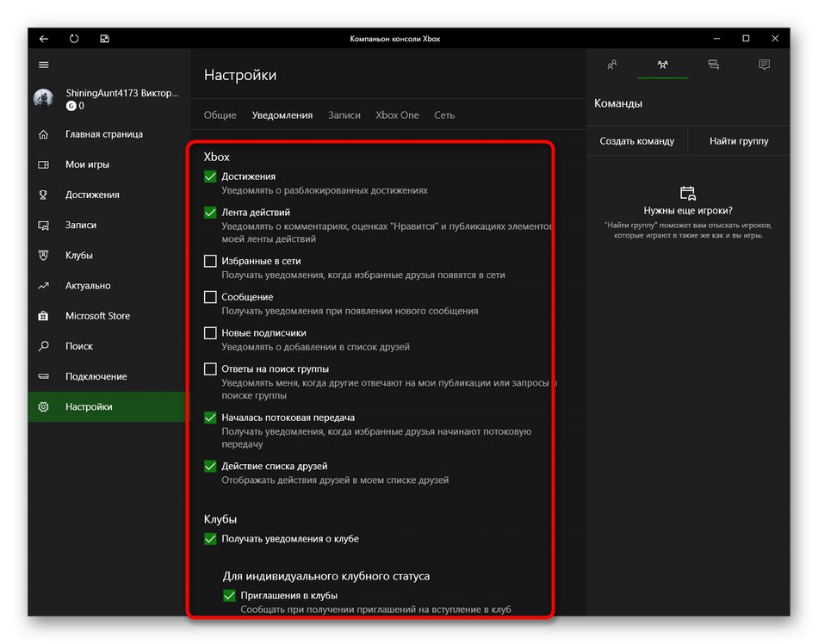Uncheck the Лента действий checkbox
This screenshot has height=644, width=818.
210,213
